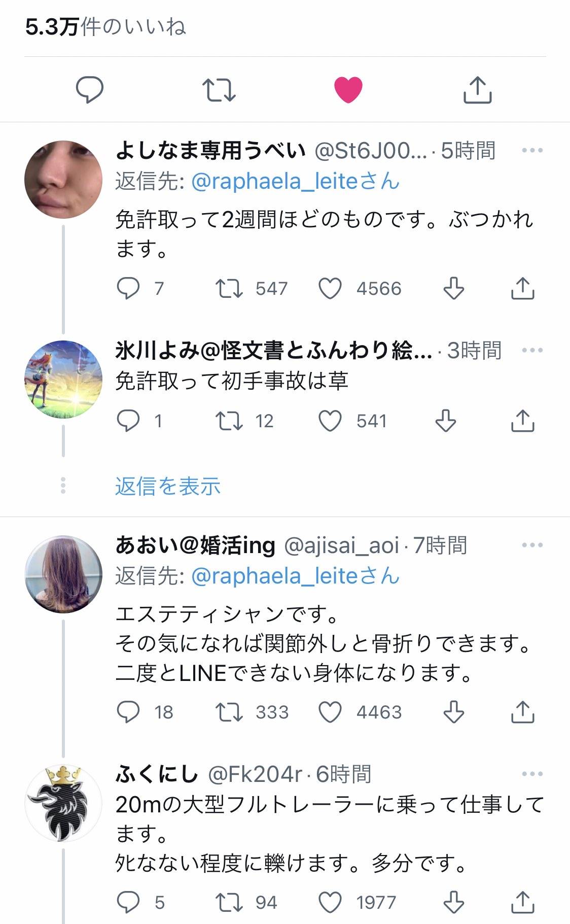Open more options for 氷川よみ reply

(x=532, y=351)
